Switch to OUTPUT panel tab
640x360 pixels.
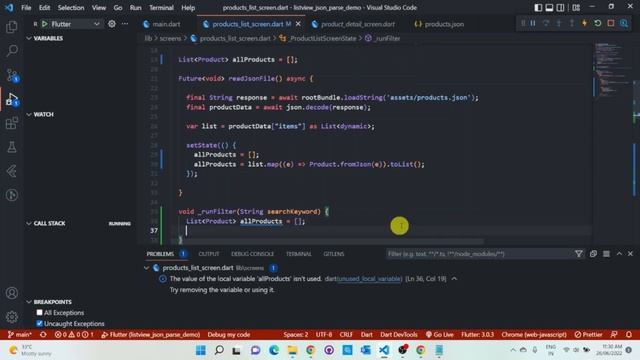[209, 254]
